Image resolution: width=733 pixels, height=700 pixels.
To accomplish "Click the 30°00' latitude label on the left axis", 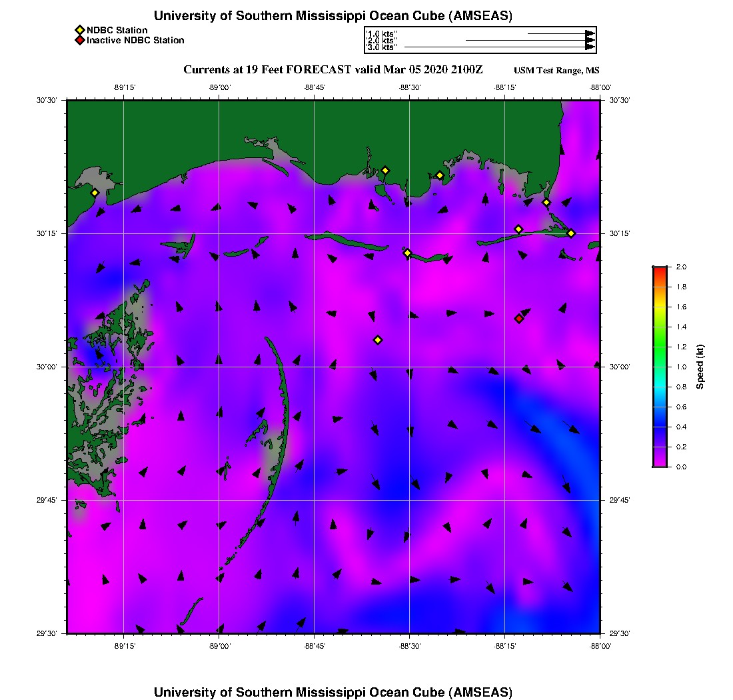I will pos(50,367).
